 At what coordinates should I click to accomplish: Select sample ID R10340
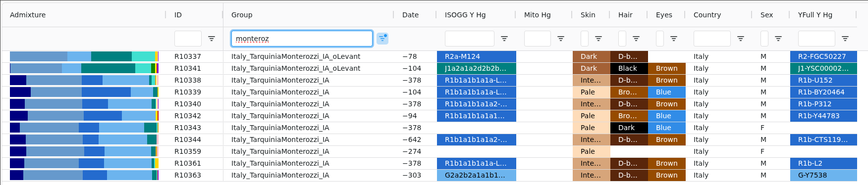[188, 104]
